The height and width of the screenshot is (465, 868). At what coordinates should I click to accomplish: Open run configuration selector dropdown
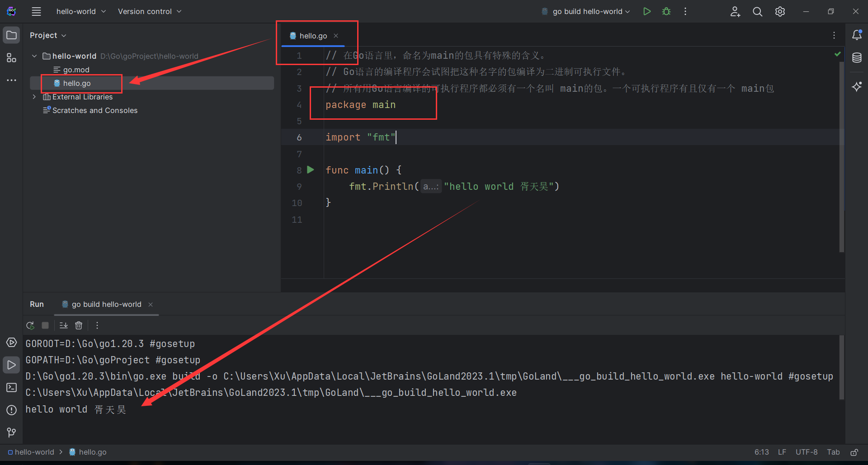(x=586, y=11)
